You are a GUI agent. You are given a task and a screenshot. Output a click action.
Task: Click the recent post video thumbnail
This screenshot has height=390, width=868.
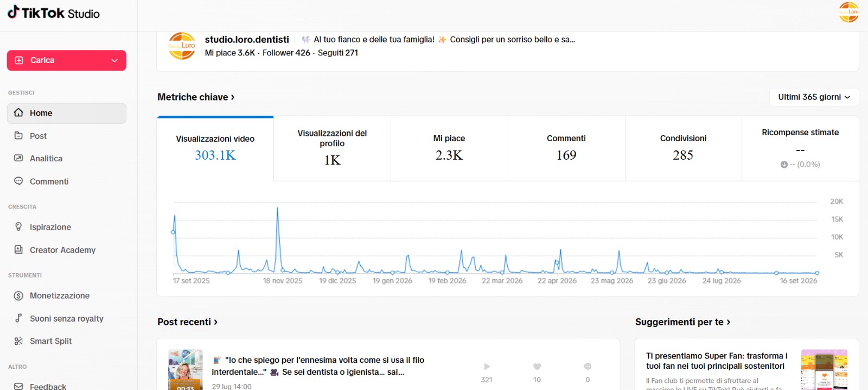tap(186, 370)
